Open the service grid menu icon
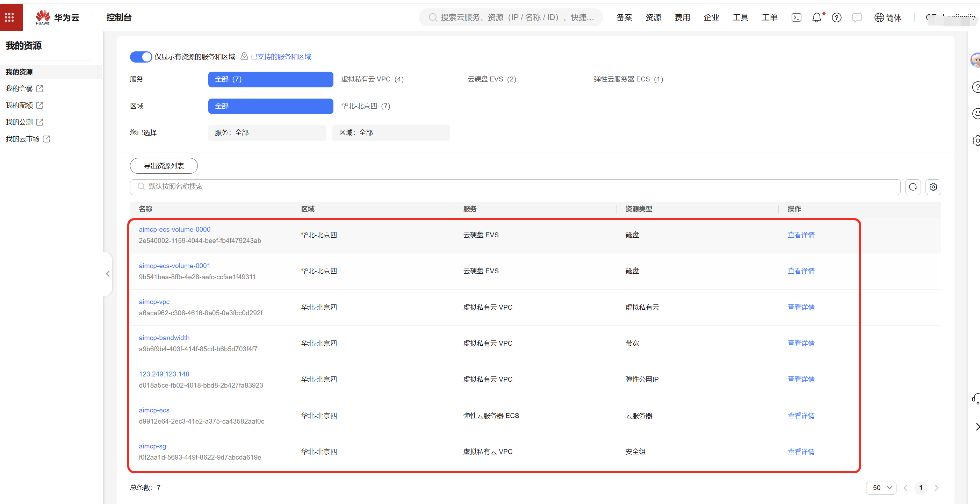This screenshot has width=980, height=504. coord(9,17)
